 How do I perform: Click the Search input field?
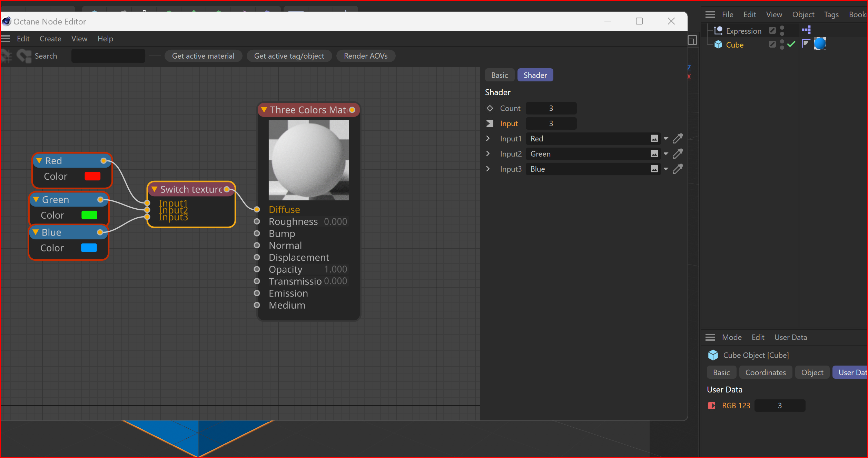coord(108,56)
